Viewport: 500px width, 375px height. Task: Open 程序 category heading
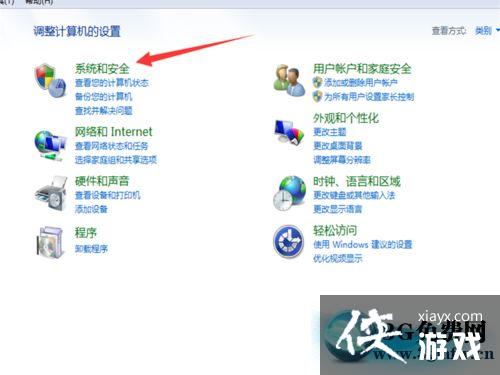pyautogui.click(x=86, y=232)
